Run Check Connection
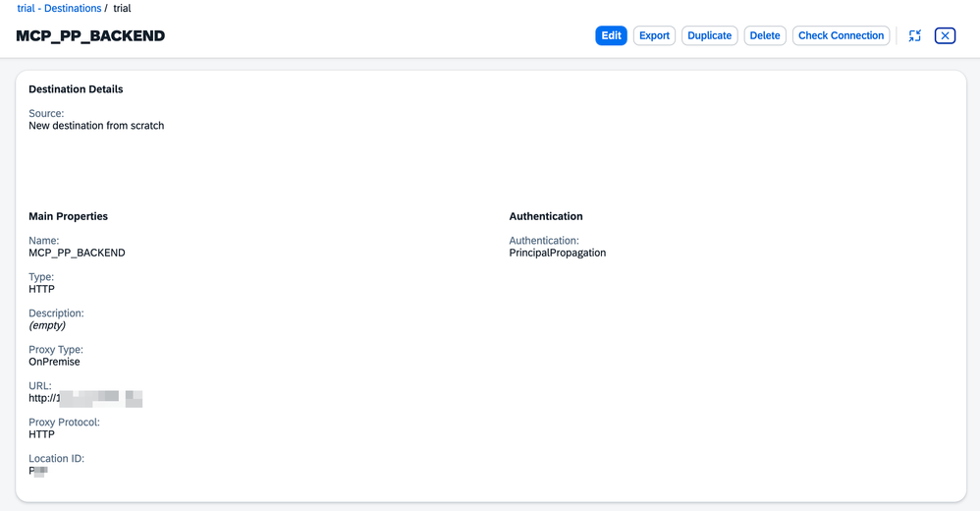The height and width of the screenshot is (511, 980). (841, 35)
